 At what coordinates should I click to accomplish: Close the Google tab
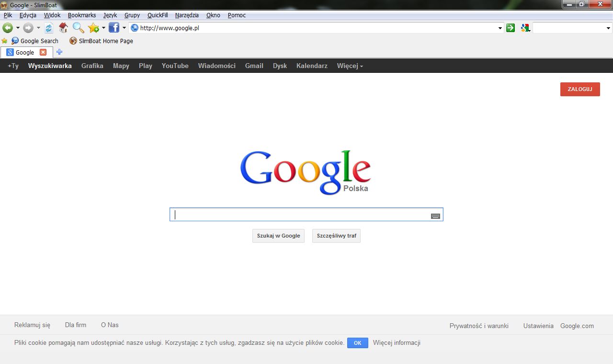pyautogui.click(x=43, y=52)
